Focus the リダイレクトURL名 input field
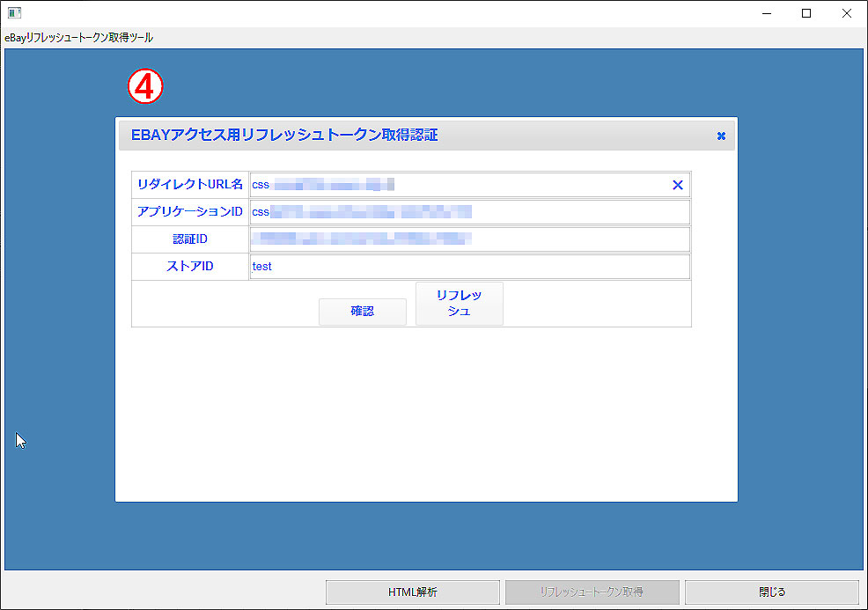 (x=469, y=185)
